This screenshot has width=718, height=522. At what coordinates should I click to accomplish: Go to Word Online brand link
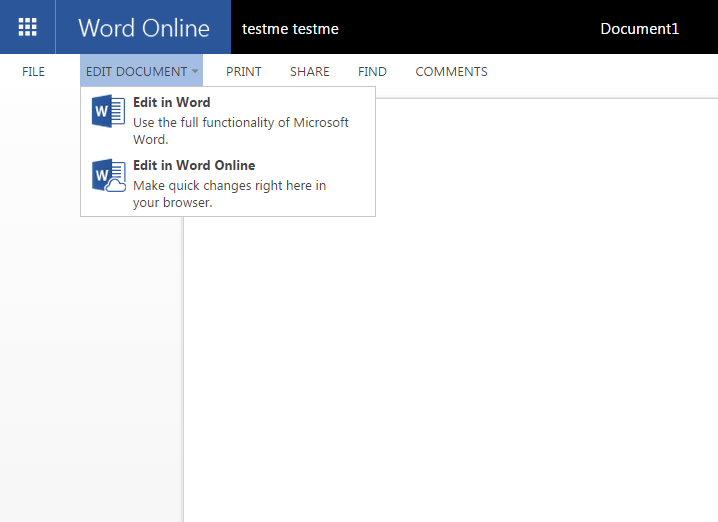(144, 27)
